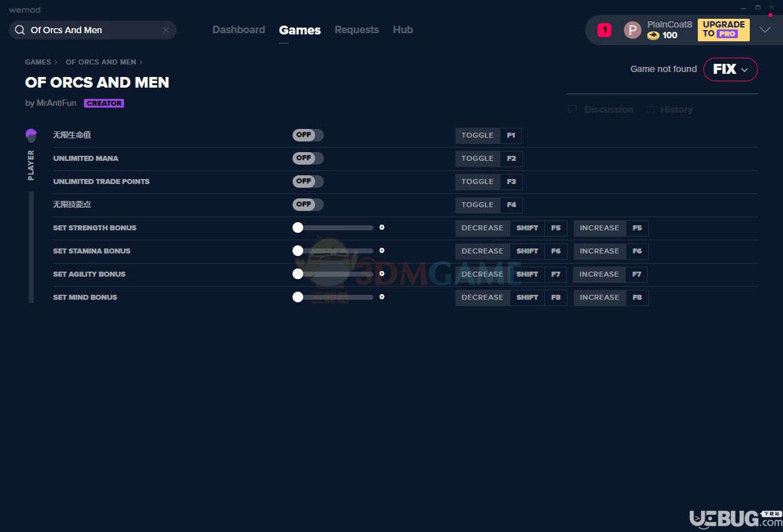
Task: Click the Game not found status text
Action: point(663,69)
